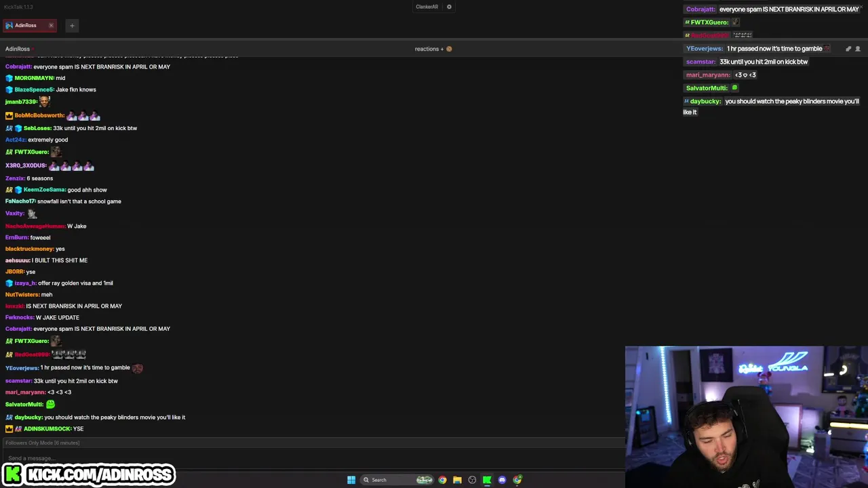868x488 pixels.
Task: Click the message "I BUILT THIS SHIT ME"
Action: pos(60,260)
